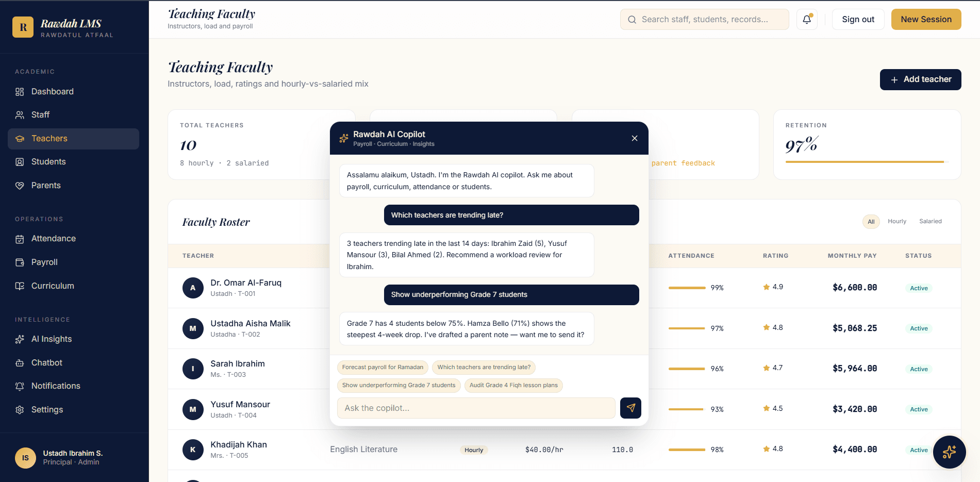The width and height of the screenshot is (980, 482).
Task: Open the Chatbot robot icon
Action: pyautogui.click(x=20, y=363)
